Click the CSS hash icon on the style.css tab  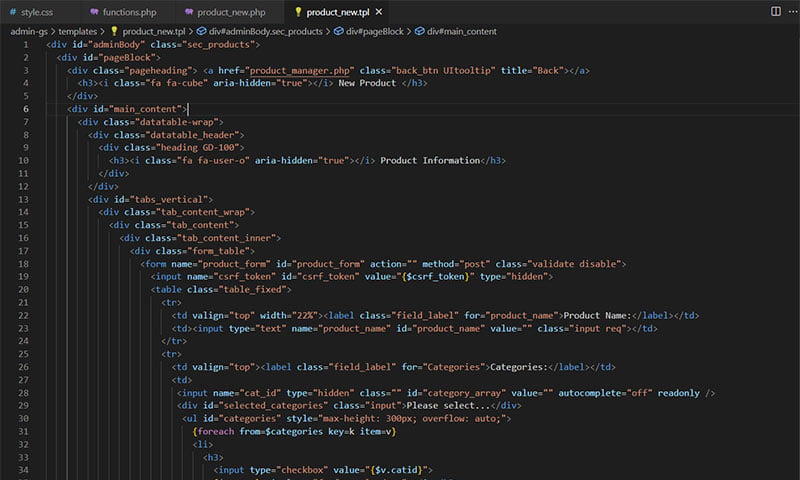point(13,12)
